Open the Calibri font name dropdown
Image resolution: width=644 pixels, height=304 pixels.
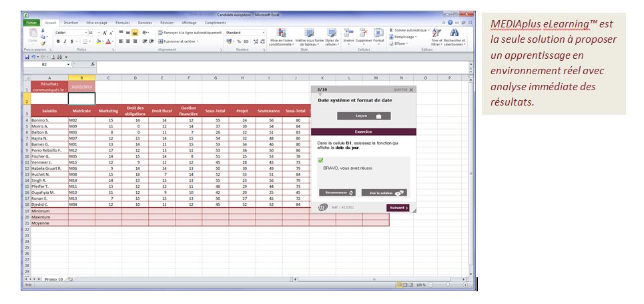[x=86, y=33]
